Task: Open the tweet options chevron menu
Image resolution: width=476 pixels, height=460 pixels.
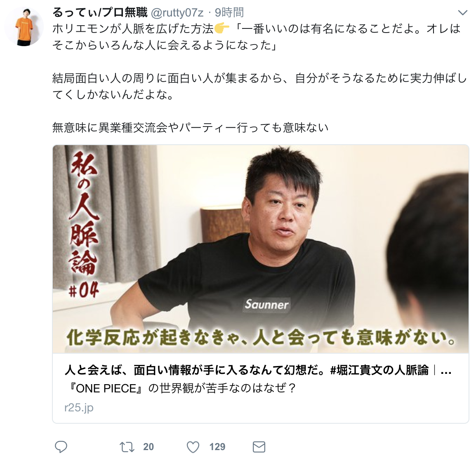Action: [x=462, y=12]
